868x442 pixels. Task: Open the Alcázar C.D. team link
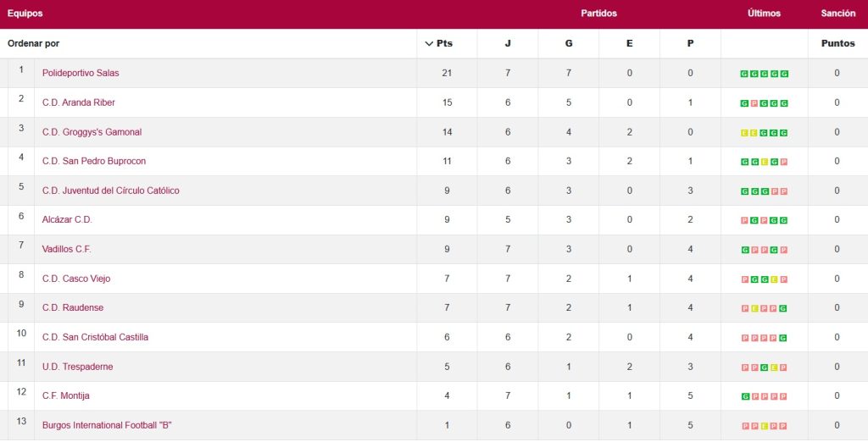(x=67, y=219)
